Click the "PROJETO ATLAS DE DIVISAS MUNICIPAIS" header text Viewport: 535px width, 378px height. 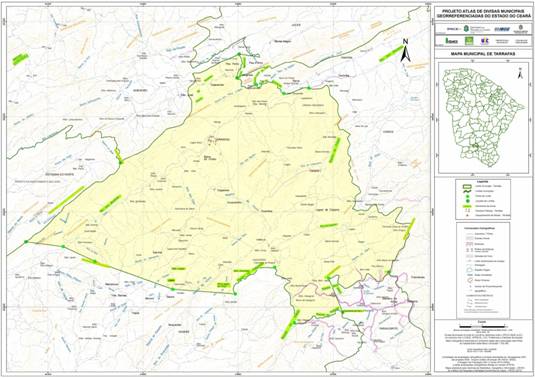[x=483, y=11]
